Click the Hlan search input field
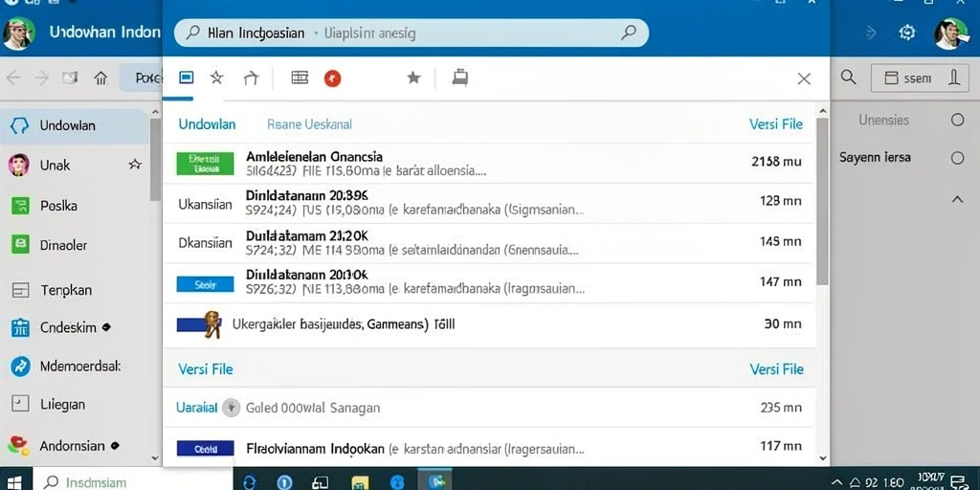Image resolution: width=980 pixels, height=490 pixels. [x=412, y=33]
